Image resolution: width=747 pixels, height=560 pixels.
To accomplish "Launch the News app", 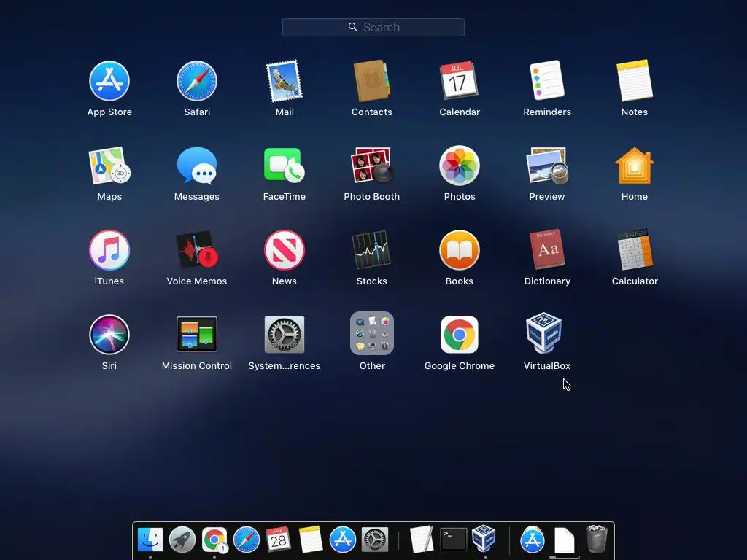I will [285, 250].
